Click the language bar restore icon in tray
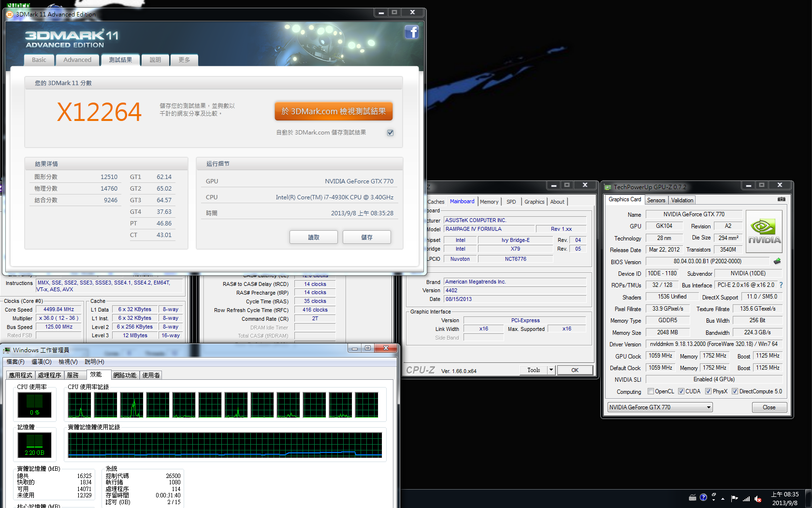 (714, 494)
